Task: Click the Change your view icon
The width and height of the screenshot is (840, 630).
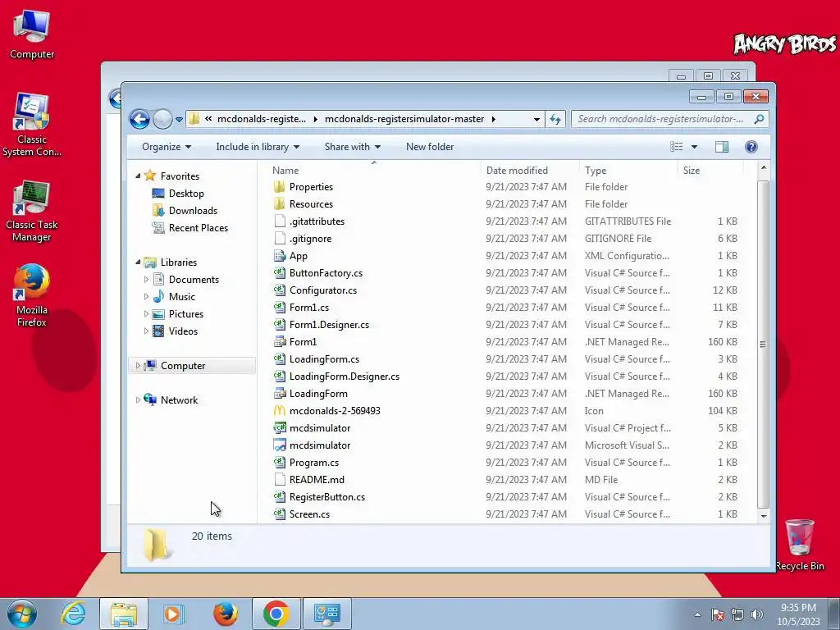Action: click(677, 147)
